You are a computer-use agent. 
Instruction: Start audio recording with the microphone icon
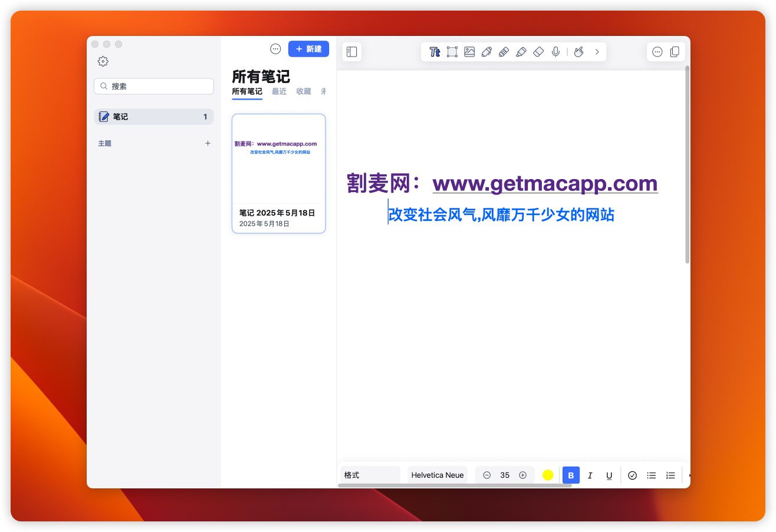555,52
